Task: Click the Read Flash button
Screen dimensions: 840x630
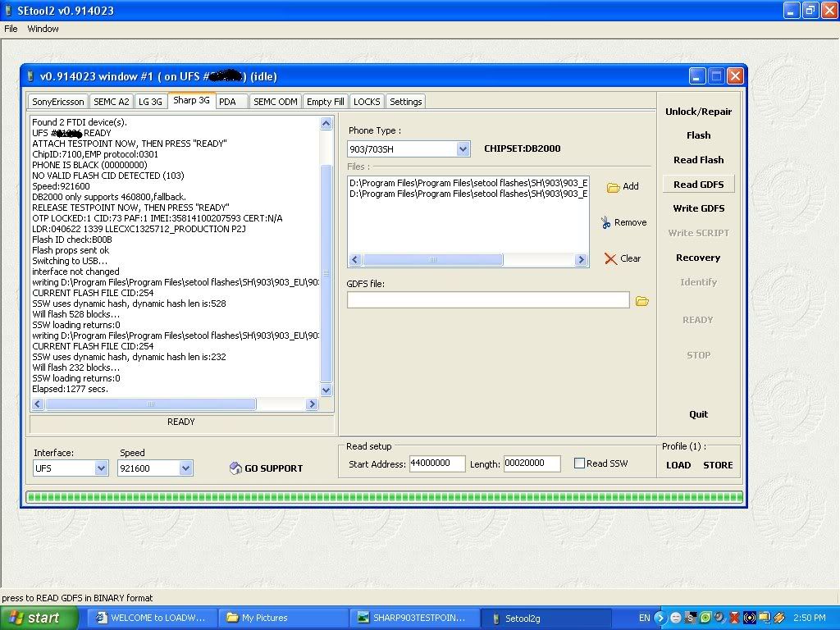Action: coord(699,160)
